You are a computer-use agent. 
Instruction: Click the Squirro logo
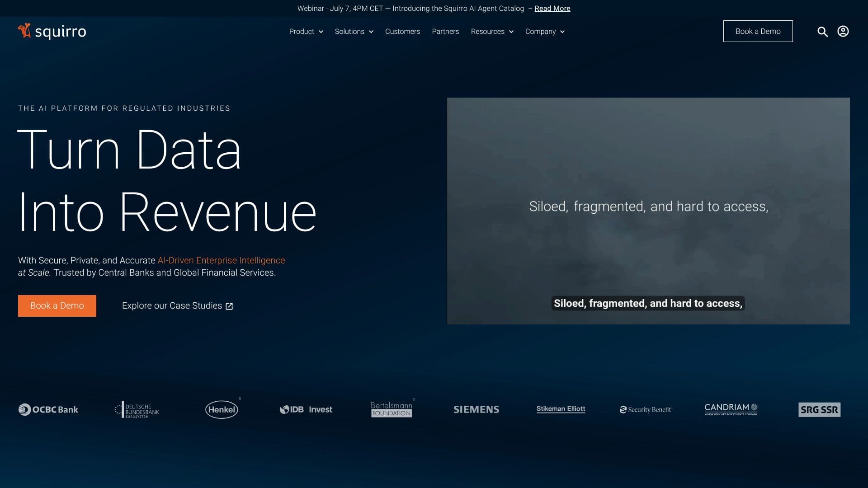[x=52, y=31]
